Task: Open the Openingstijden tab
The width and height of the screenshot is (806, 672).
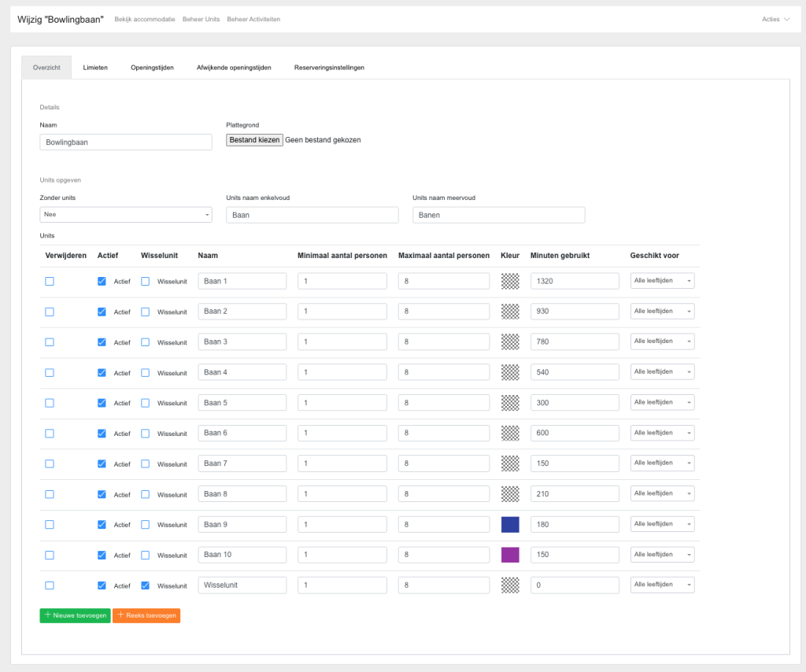Action: point(152,68)
